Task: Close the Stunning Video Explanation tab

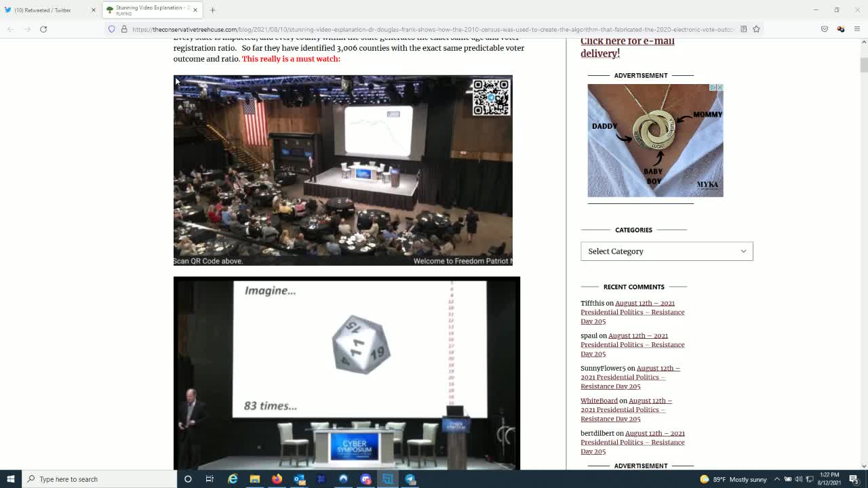Action: point(195,10)
